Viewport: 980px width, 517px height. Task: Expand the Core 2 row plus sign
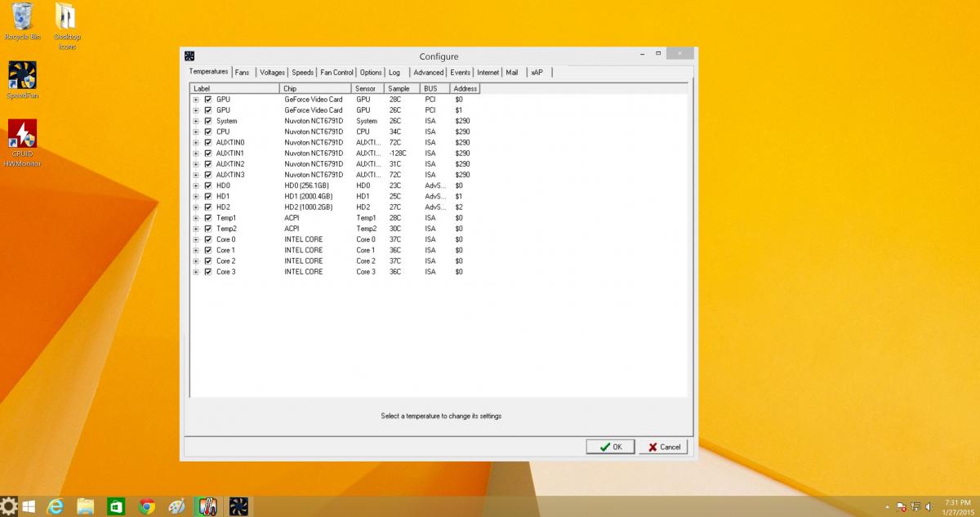[x=196, y=261]
